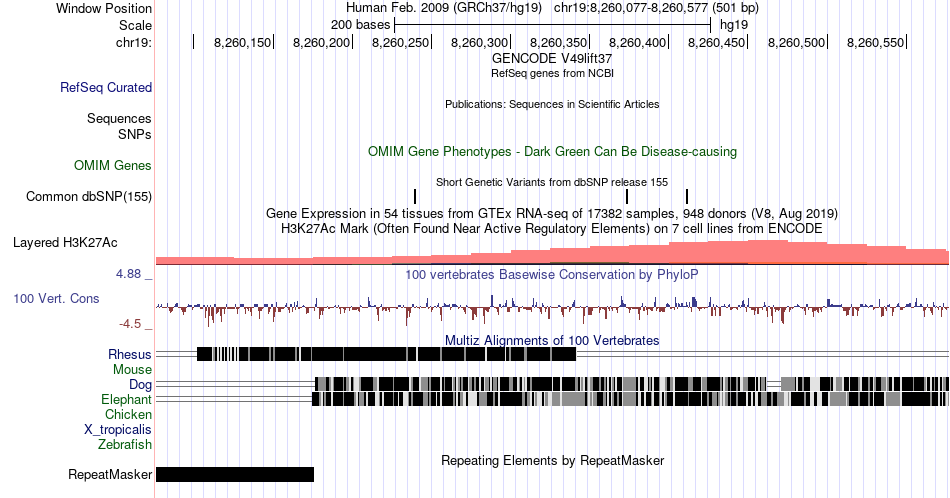Click the middle dbSNP variant tick mark
Screen dimensions: 950x498
627,196
